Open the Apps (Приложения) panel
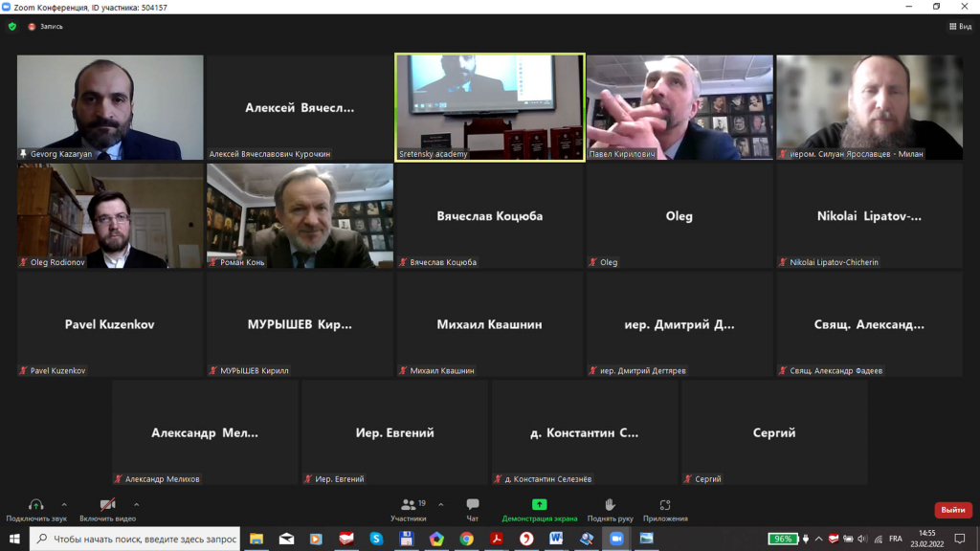Image resolution: width=980 pixels, height=551 pixels. tap(665, 509)
